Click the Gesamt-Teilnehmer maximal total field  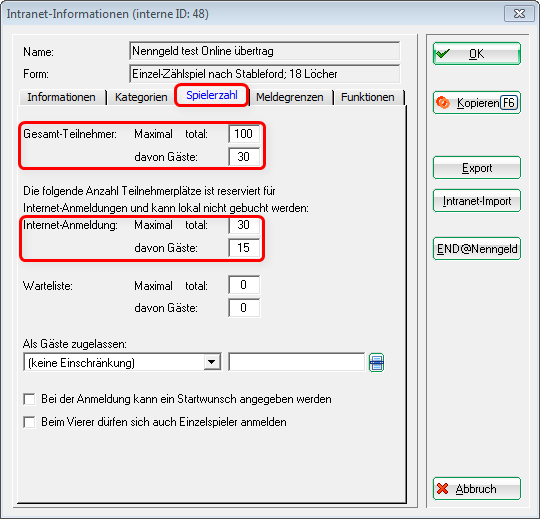click(244, 134)
